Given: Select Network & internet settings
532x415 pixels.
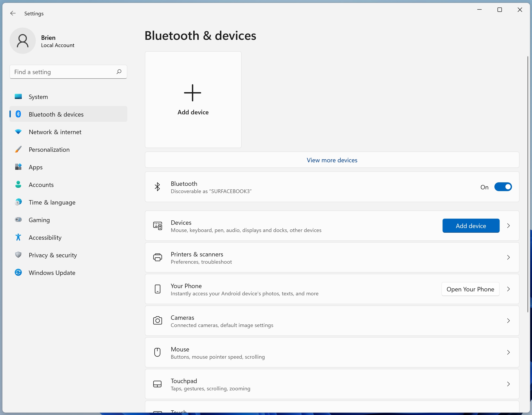Looking at the screenshot, I should click(55, 132).
